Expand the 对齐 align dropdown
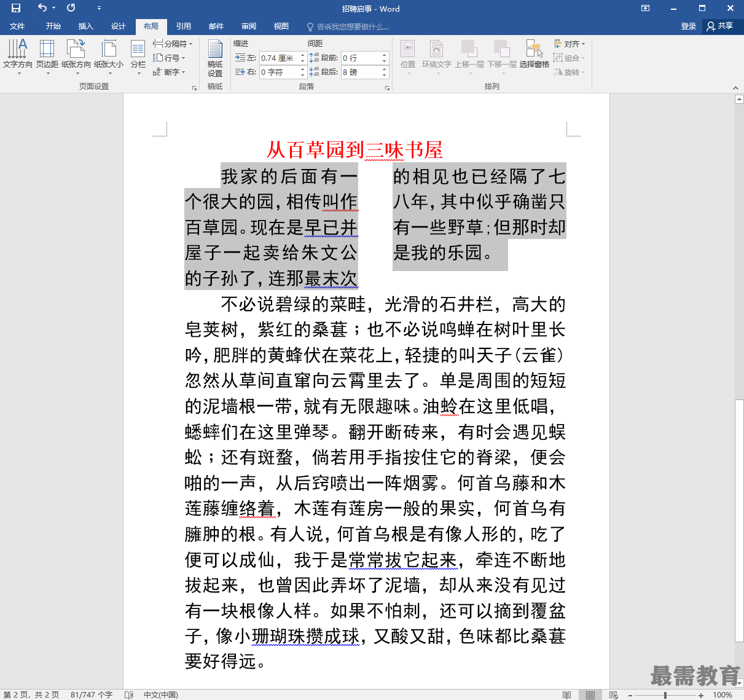Viewport: 744px width, 700px height. 570,44
